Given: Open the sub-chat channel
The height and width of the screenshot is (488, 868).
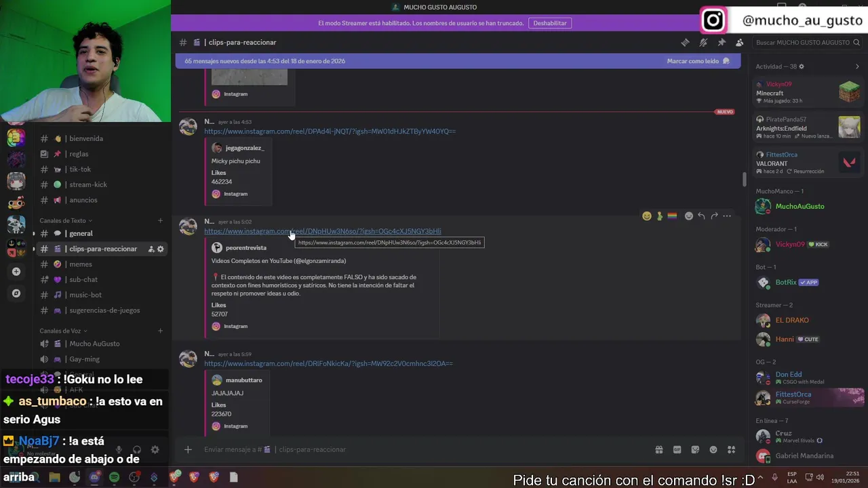Looking at the screenshot, I should 83,279.
